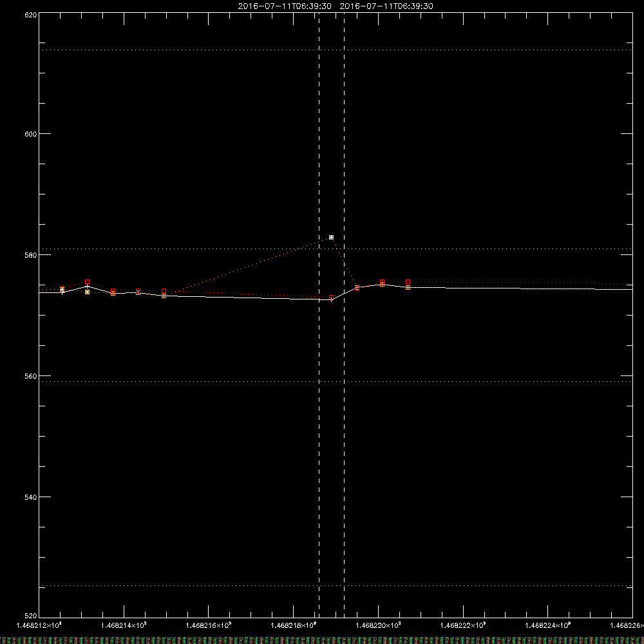Select the 620 y-axis label
The image size is (644, 644).
click(x=31, y=15)
